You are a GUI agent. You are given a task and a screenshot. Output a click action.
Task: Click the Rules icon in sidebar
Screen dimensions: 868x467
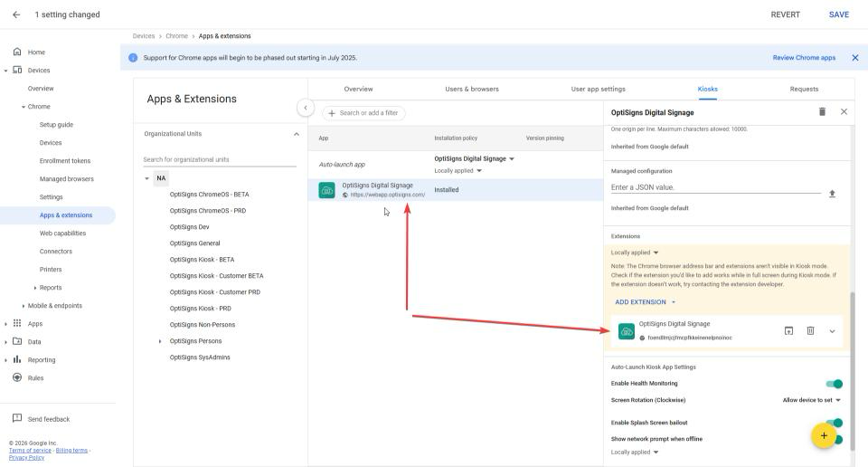pos(17,377)
